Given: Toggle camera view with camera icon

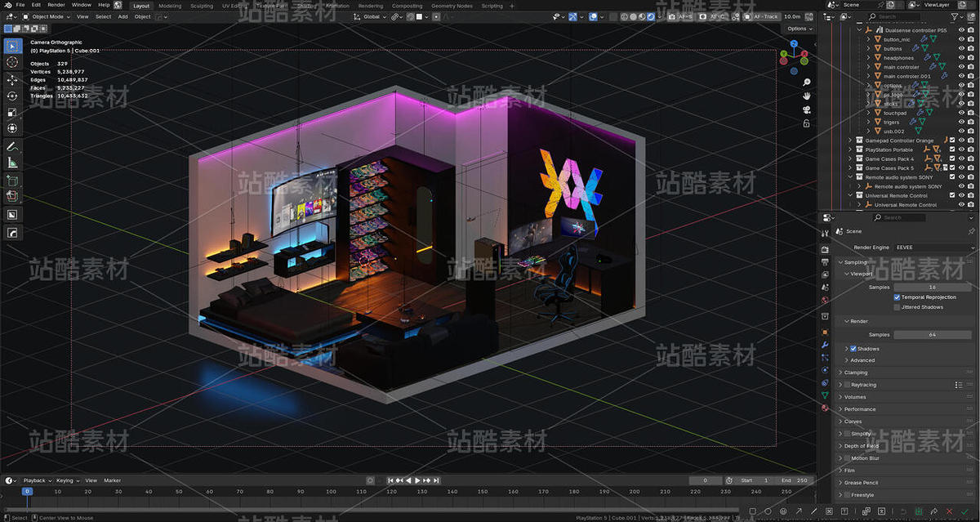Looking at the screenshot, I should 806,110.
